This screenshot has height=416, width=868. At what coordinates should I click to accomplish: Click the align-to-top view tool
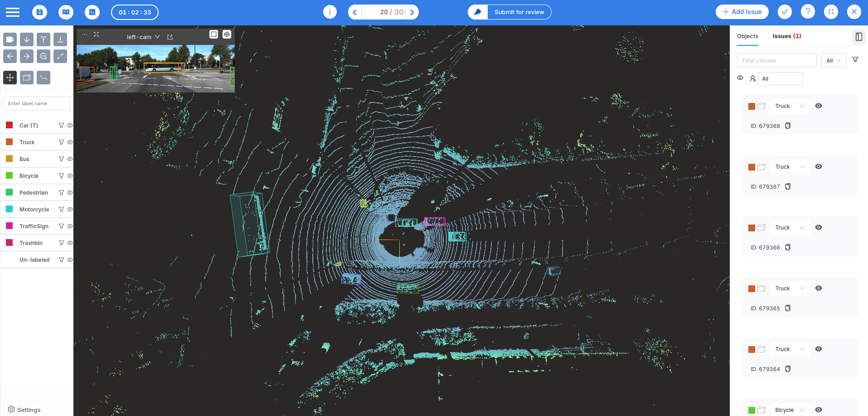pyautogui.click(x=44, y=39)
